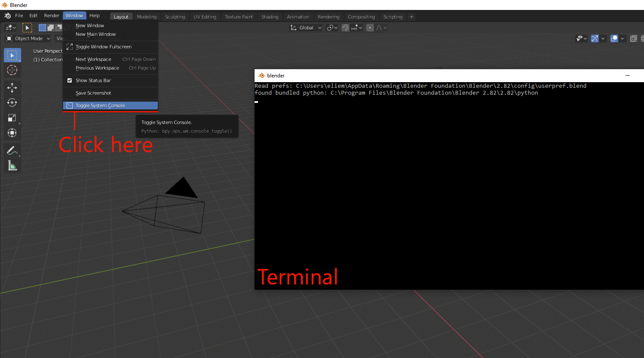Open the pivot point dropdown

click(x=332, y=27)
